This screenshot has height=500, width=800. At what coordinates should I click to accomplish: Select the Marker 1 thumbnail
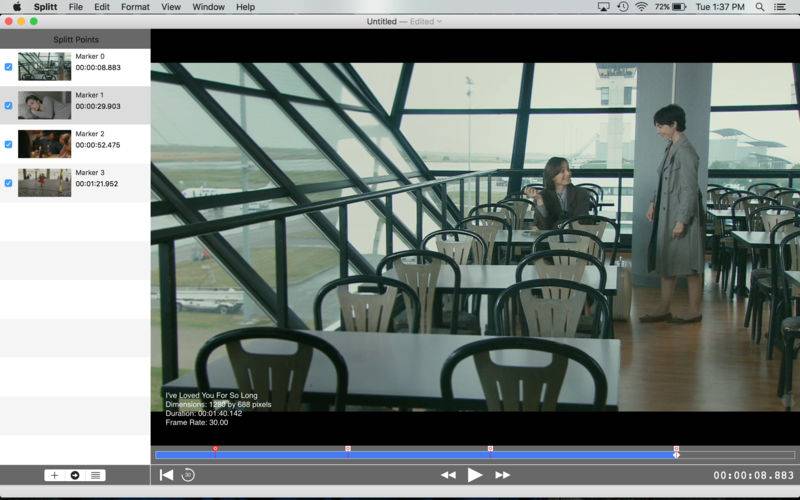click(x=44, y=105)
